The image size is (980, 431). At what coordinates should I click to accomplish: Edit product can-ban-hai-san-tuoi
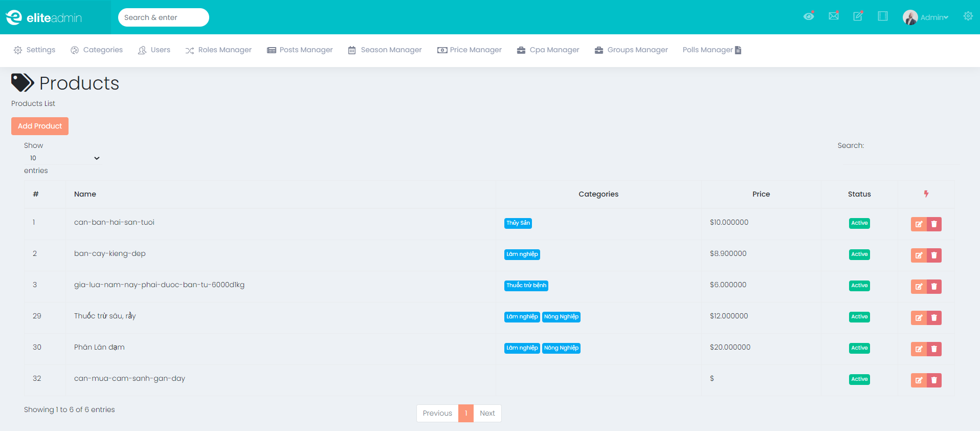pyautogui.click(x=919, y=224)
